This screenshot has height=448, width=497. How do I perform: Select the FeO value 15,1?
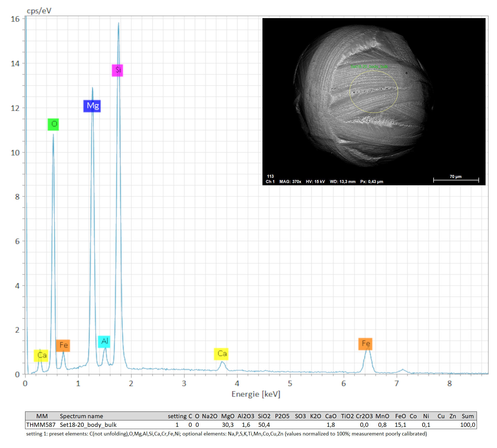[400, 425]
